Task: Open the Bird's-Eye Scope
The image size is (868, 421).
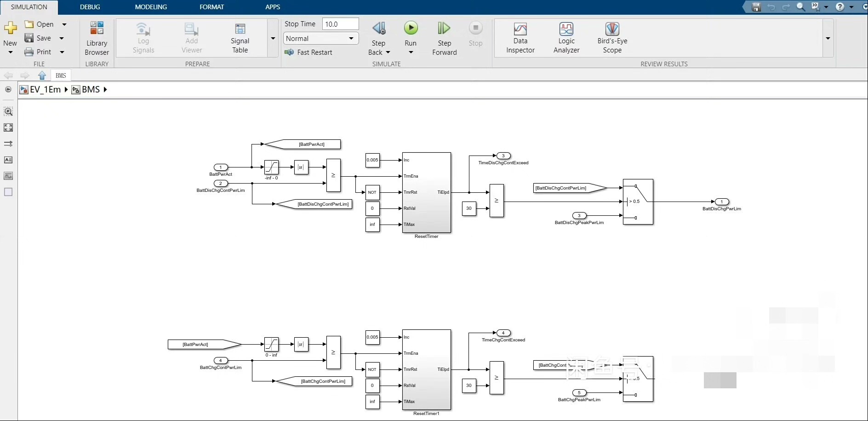Action: pos(612,38)
